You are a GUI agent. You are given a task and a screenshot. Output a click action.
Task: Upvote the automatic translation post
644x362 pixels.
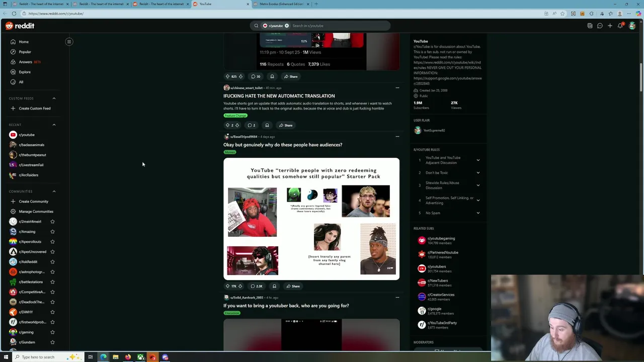coord(227,125)
